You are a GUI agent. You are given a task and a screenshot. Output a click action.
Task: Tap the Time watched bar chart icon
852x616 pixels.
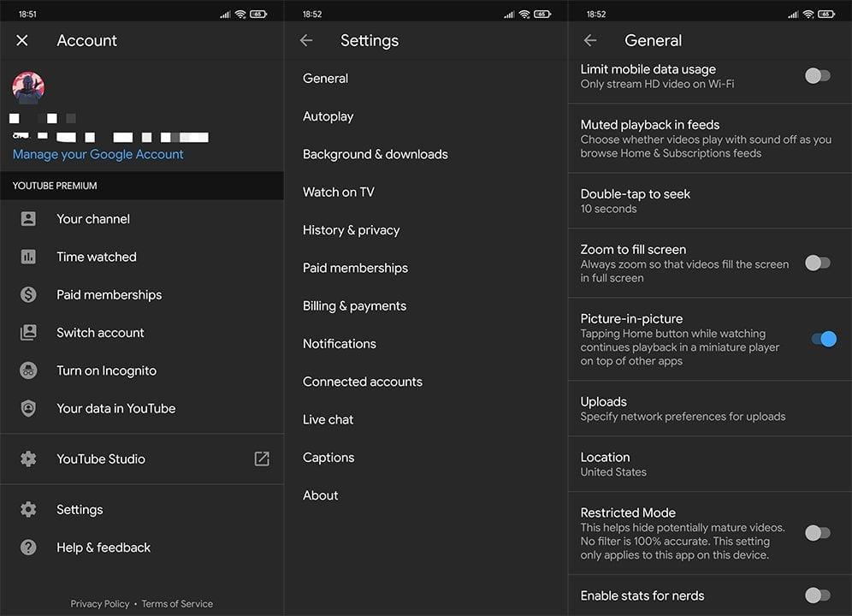pyautogui.click(x=28, y=257)
